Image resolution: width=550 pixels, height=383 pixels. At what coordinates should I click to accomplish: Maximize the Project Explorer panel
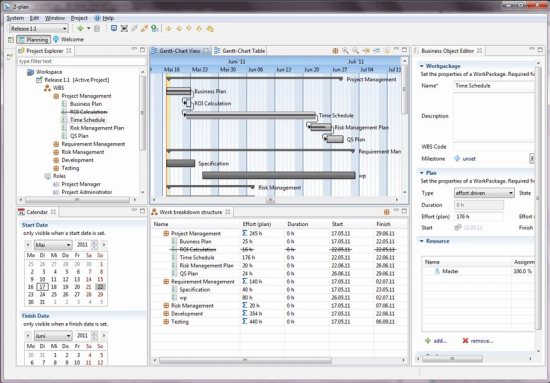[x=142, y=50]
